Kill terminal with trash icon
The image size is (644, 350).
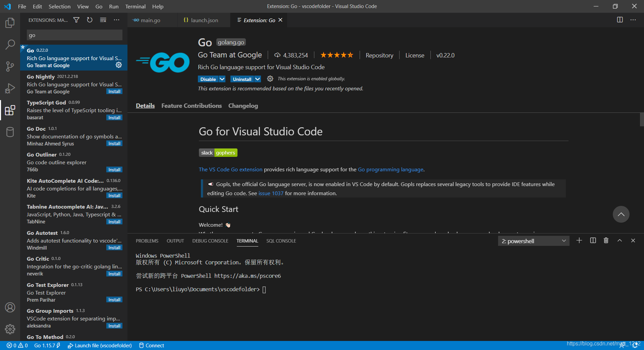pyautogui.click(x=606, y=240)
